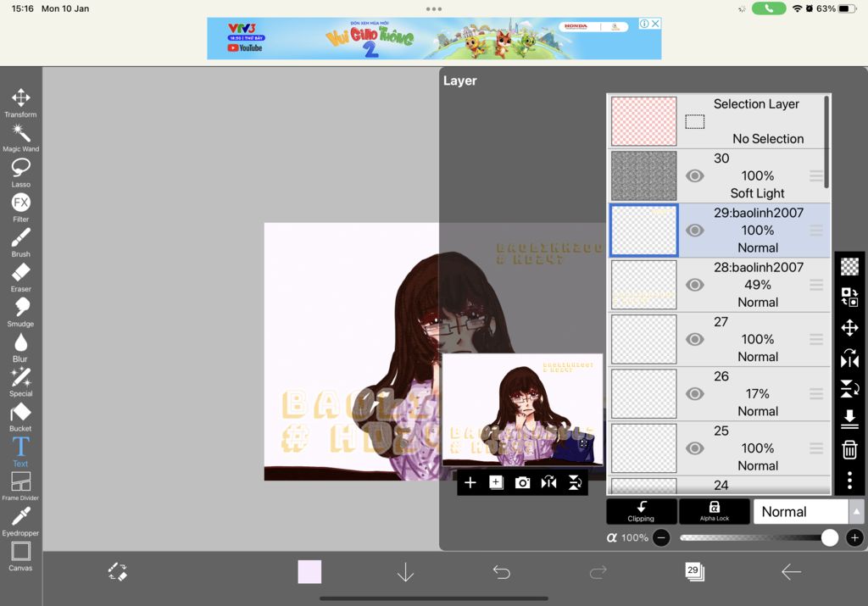
Task: Toggle Clipping for the current layer
Action: 641,511
